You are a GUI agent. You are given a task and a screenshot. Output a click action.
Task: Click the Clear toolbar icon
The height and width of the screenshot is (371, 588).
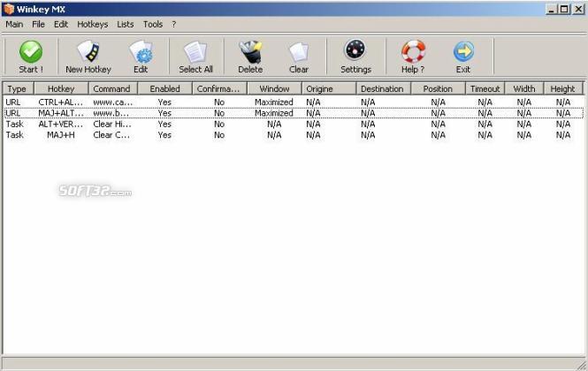tap(299, 52)
